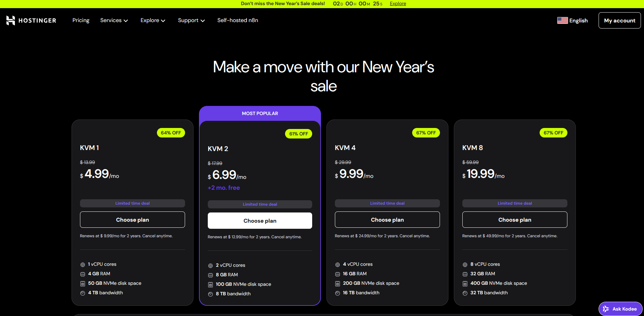
Task: Click MOST POPULAR banner label
Action: [260, 113]
